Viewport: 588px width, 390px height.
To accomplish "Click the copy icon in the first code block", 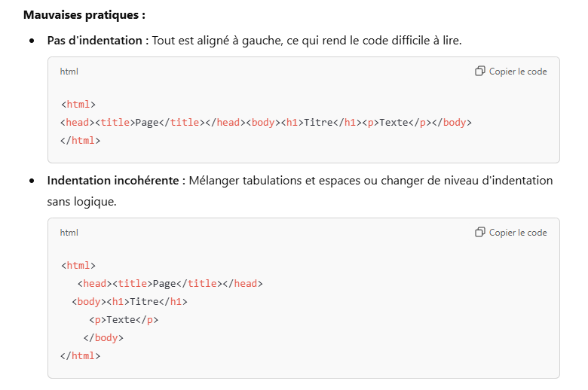I will (x=479, y=72).
